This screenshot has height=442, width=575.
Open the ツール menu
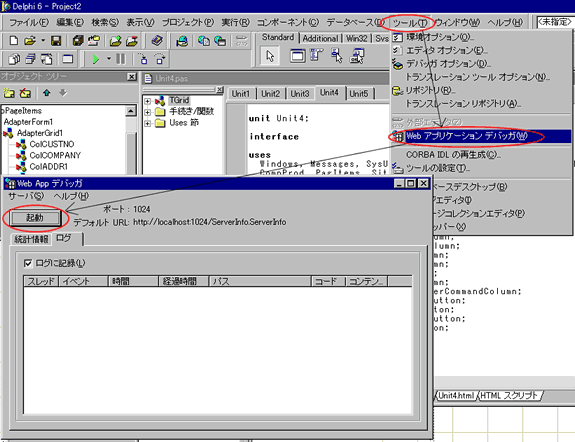click(409, 23)
